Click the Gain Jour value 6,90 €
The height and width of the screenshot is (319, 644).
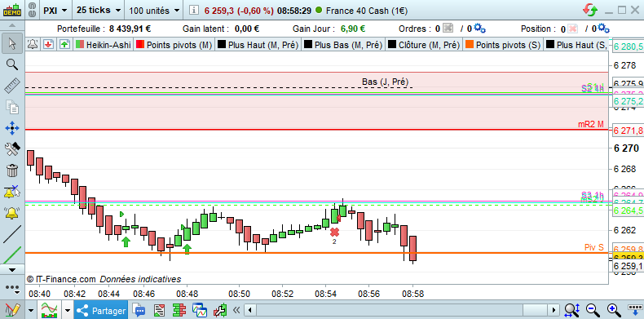point(353,29)
